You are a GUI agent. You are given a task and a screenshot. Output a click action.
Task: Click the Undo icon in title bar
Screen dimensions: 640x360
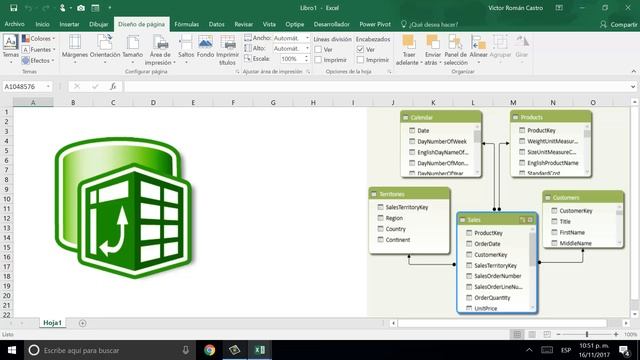click(x=28, y=8)
